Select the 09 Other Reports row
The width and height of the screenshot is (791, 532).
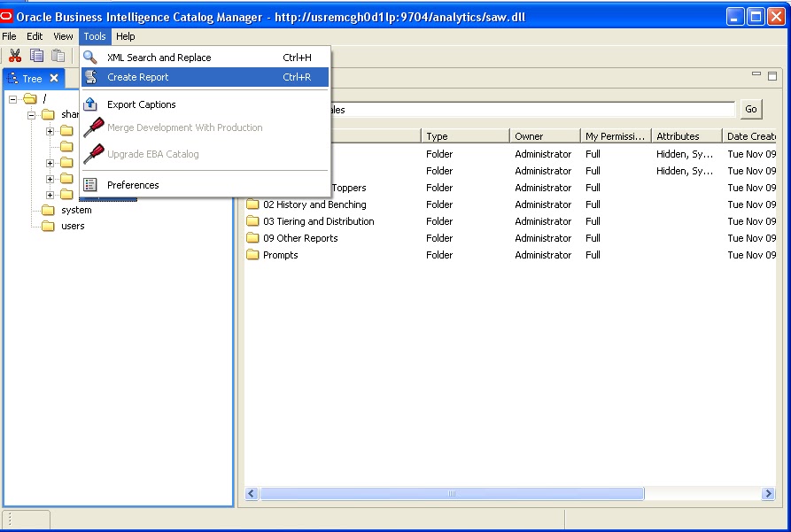510,238
